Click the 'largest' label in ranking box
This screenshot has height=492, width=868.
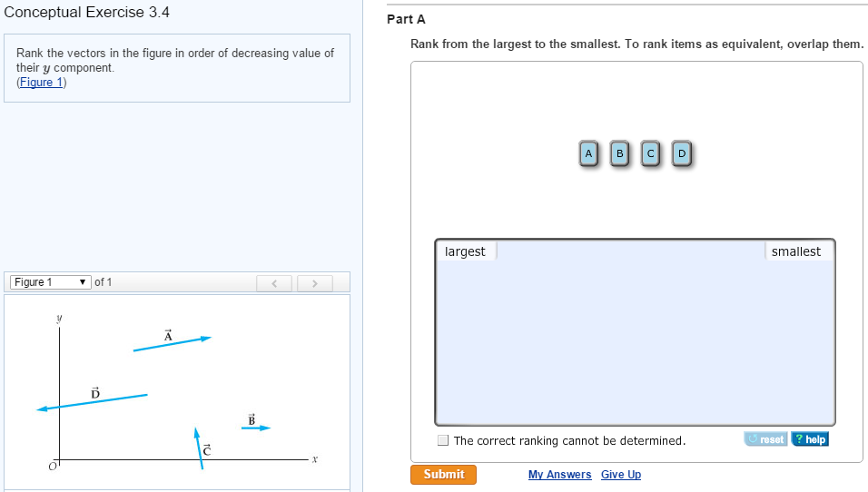coord(465,251)
